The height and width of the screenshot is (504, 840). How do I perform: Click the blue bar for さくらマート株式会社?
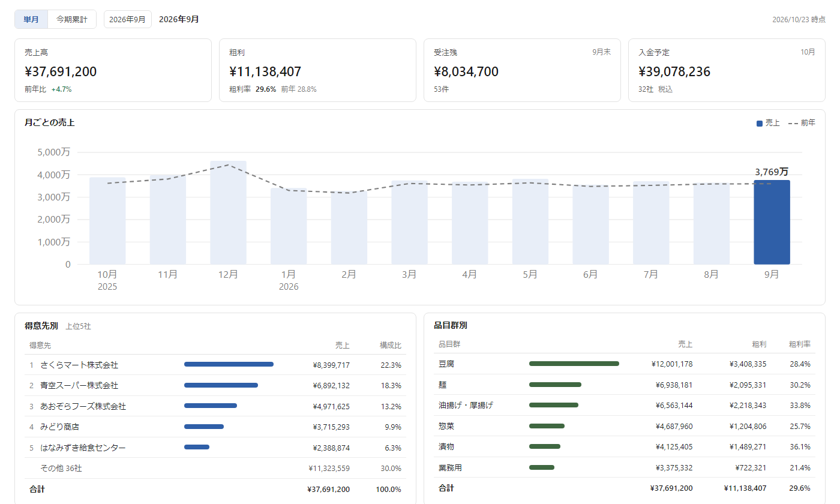pyautogui.click(x=229, y=364)
